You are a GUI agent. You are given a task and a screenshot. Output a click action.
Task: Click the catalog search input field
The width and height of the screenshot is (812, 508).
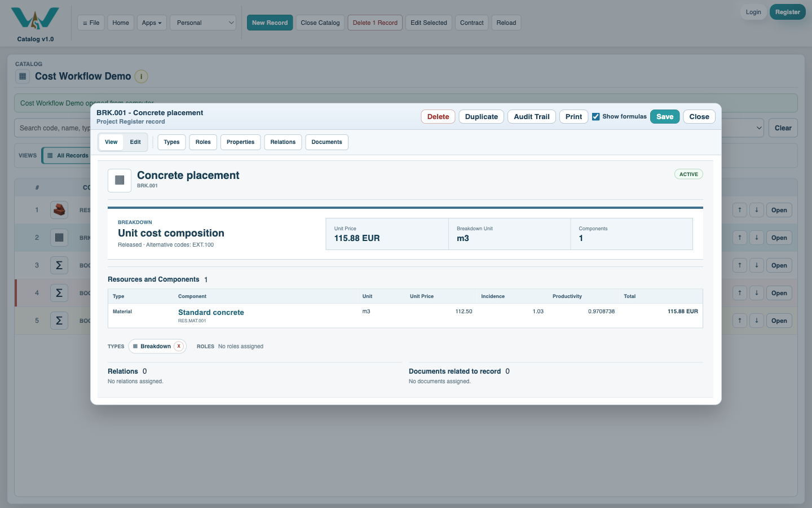tap(54, 128)
